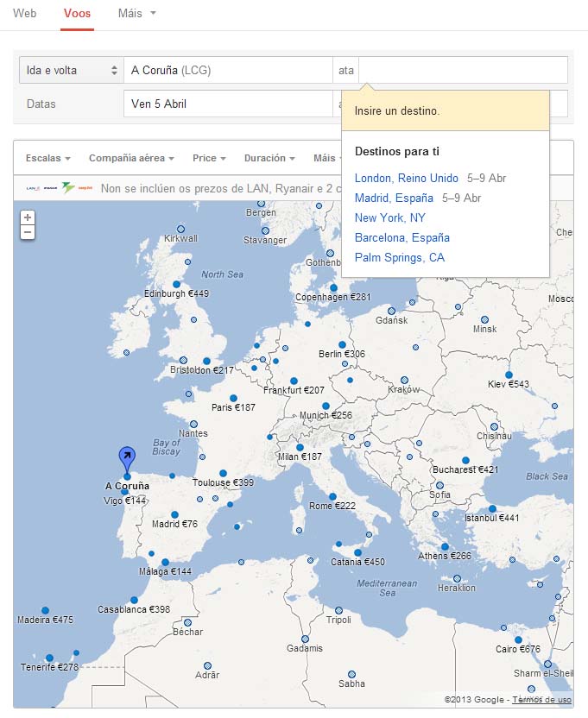Click the Stavanger airport marker
The image size is (588, 718).
(265, 230)
